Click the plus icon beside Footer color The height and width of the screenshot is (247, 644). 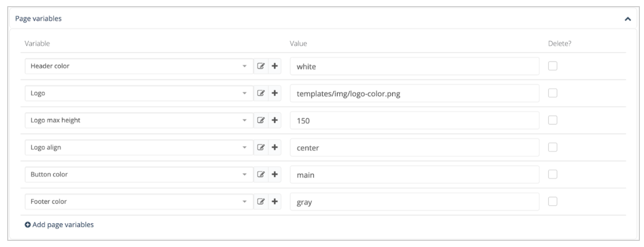275,202
